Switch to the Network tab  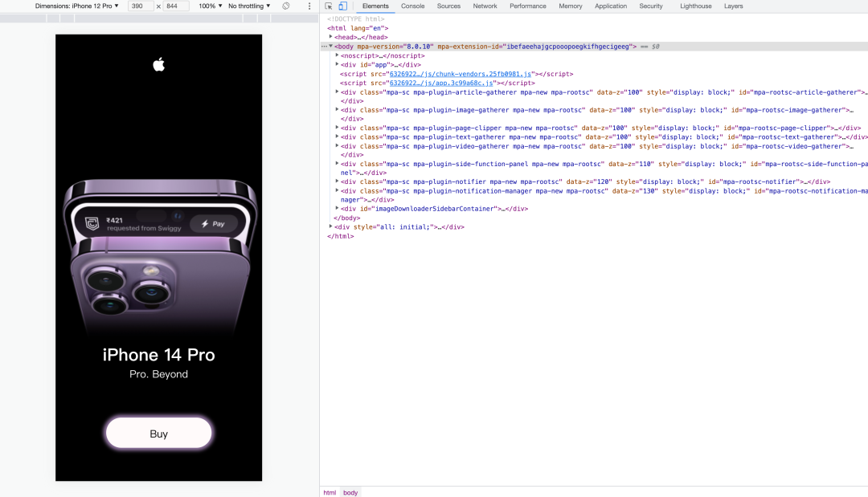pos(485,6)
